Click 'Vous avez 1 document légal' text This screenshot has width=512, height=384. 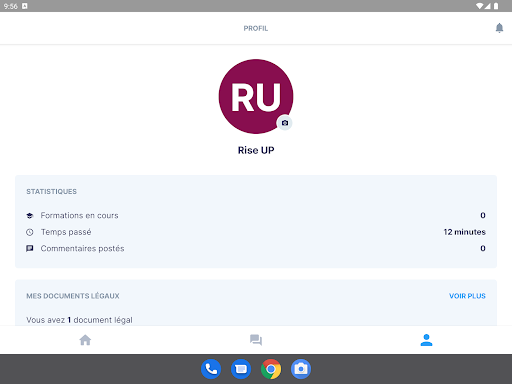pyautogui.click(x=79, y=320)
